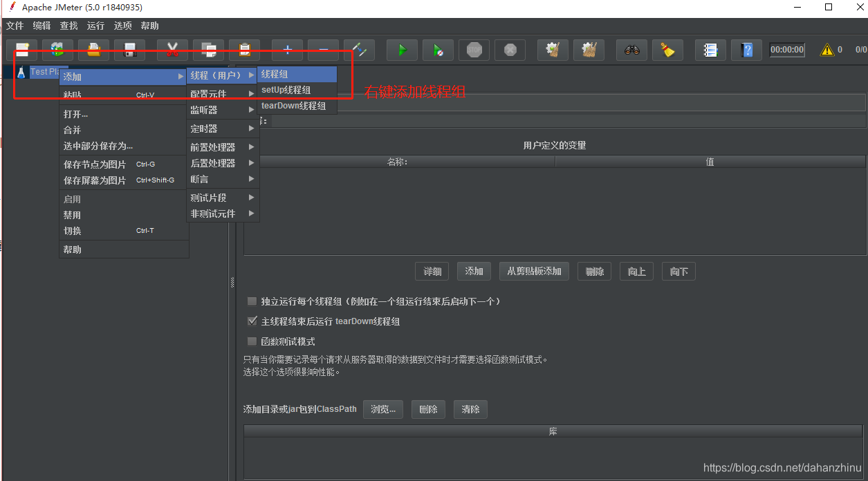The height and width of the screenshot is (481, 868).
Task: Click the Paste clipboard icon
Action: 244,50
